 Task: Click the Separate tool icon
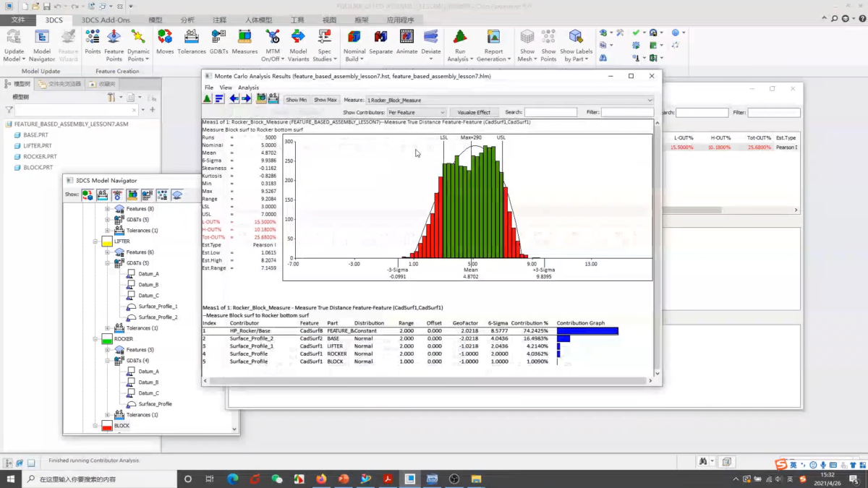(380, 37)
